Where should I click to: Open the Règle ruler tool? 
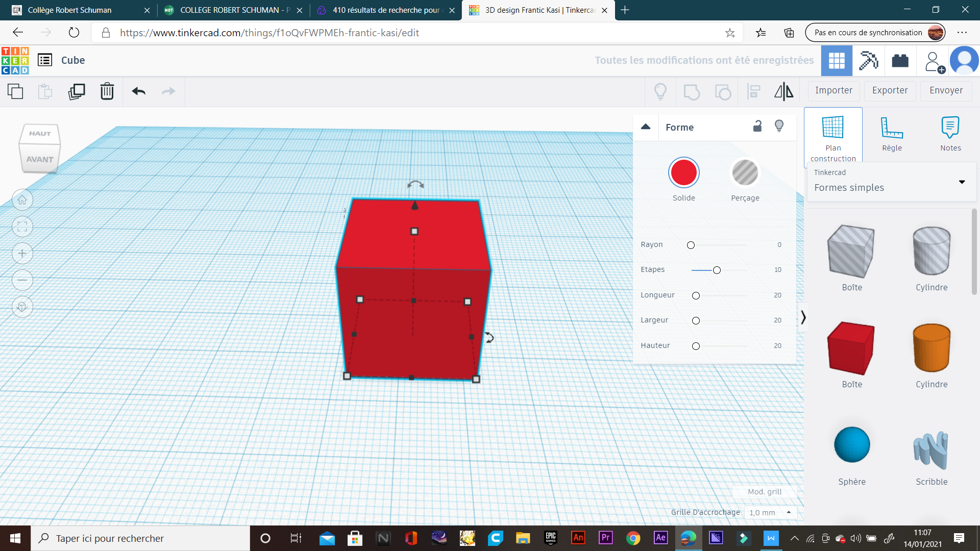point(892,134)
